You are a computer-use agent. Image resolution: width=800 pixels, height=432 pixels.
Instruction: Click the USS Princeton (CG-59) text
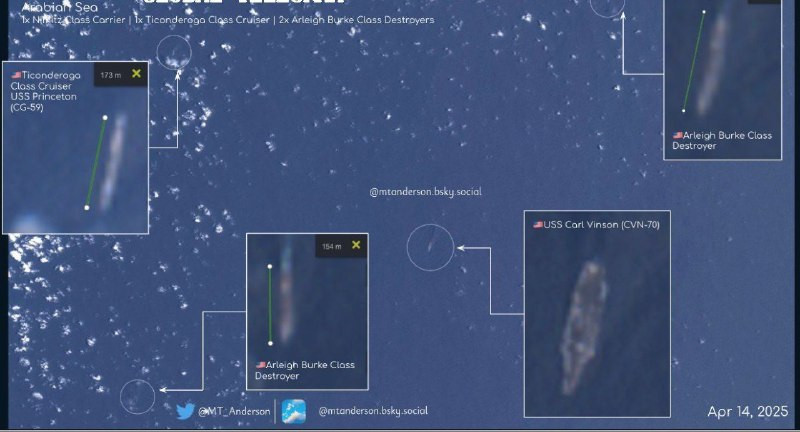[43, 102]
